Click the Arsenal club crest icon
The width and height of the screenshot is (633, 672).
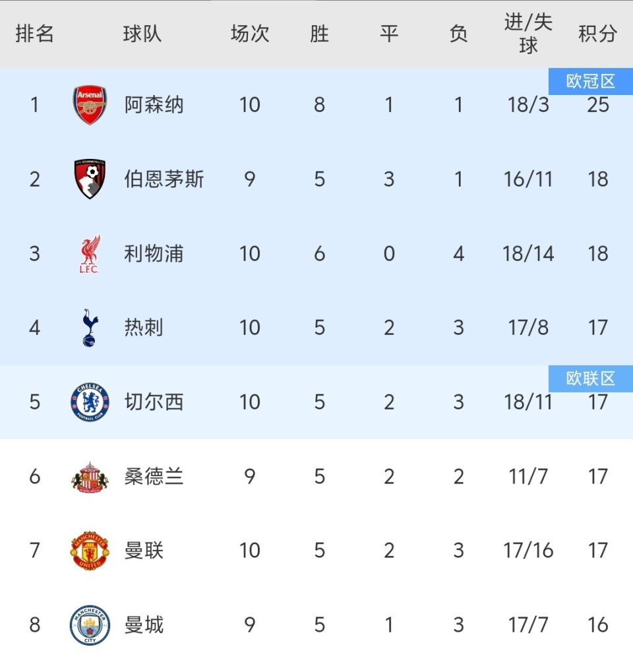click(x=90, y=105)
